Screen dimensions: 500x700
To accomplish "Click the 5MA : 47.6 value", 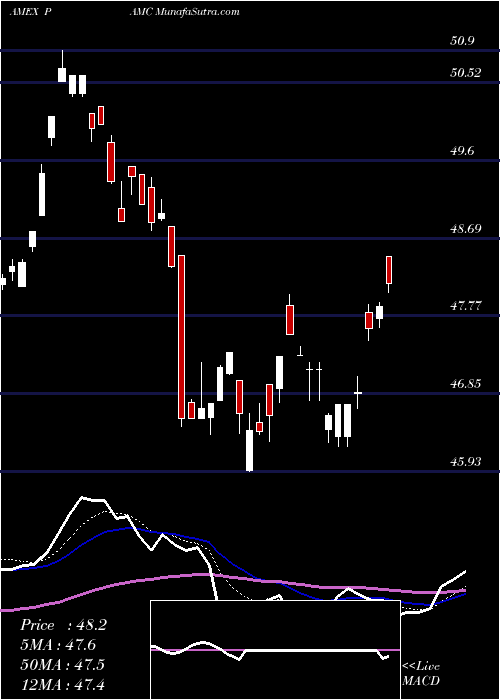I will [58, 645].
